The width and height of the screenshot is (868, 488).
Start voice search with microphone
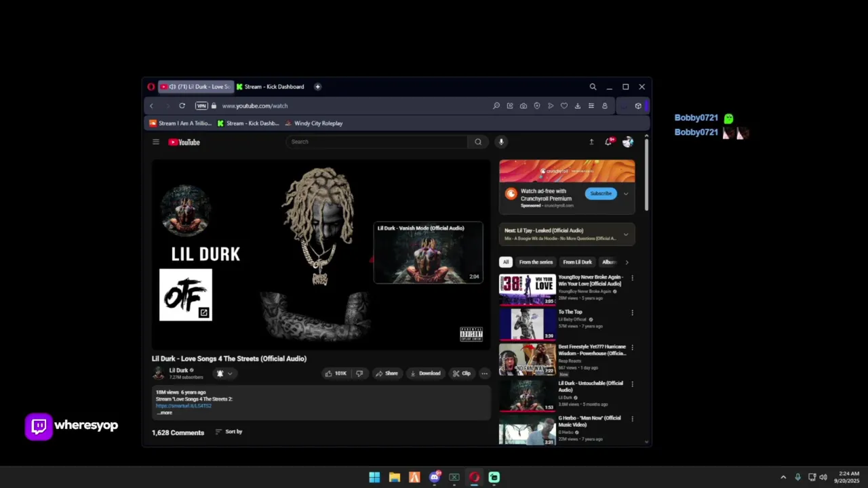point(501,142)
